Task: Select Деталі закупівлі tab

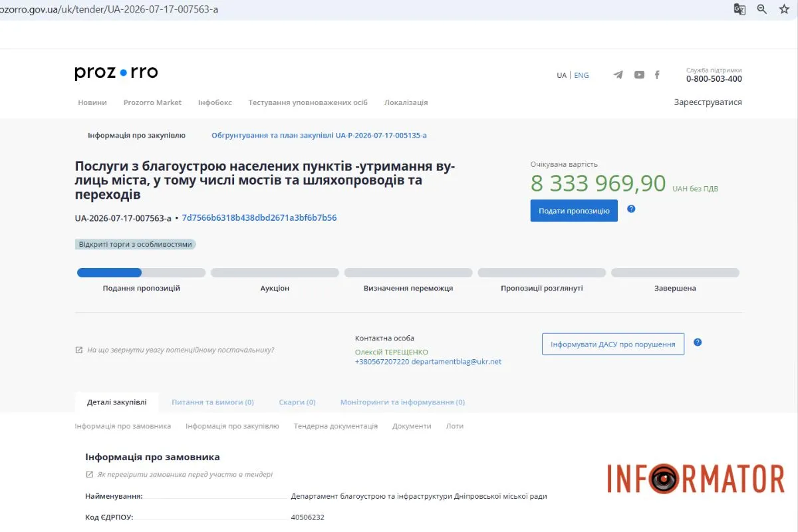Action: tap(116, 402)
